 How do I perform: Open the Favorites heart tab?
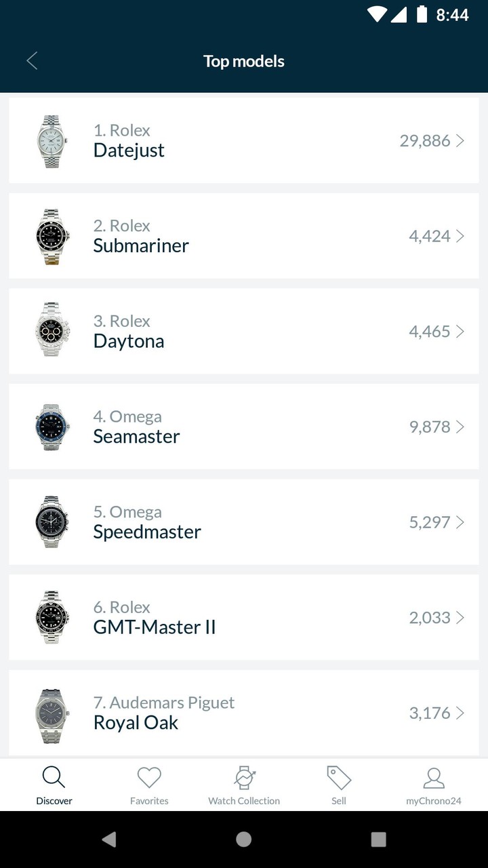[x=149, y=785]
